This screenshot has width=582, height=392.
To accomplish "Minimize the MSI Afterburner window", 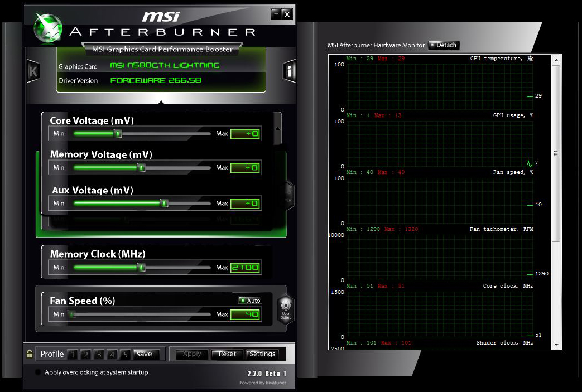I will pos(276,14).
